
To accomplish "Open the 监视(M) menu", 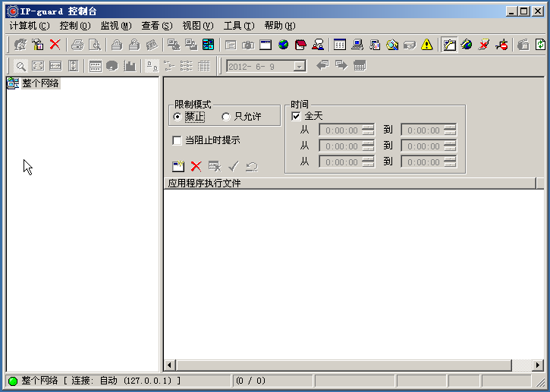I will (115, 26).
